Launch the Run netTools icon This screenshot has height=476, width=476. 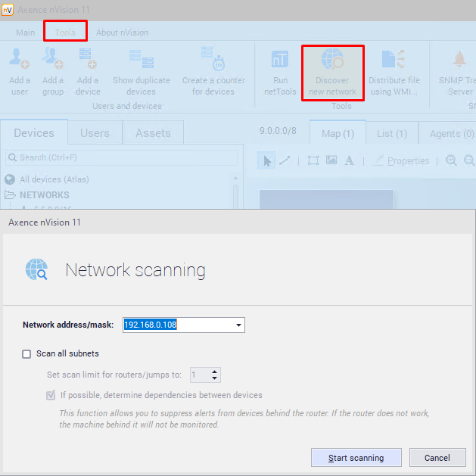[280, 61]
